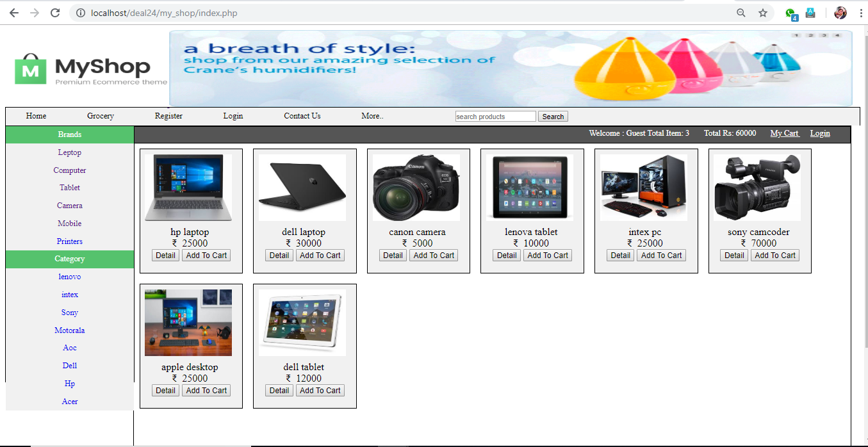Screen dimensions: 868x447
Task: Open the blue extension icon beside the chat extension
Action: (810, 12)
